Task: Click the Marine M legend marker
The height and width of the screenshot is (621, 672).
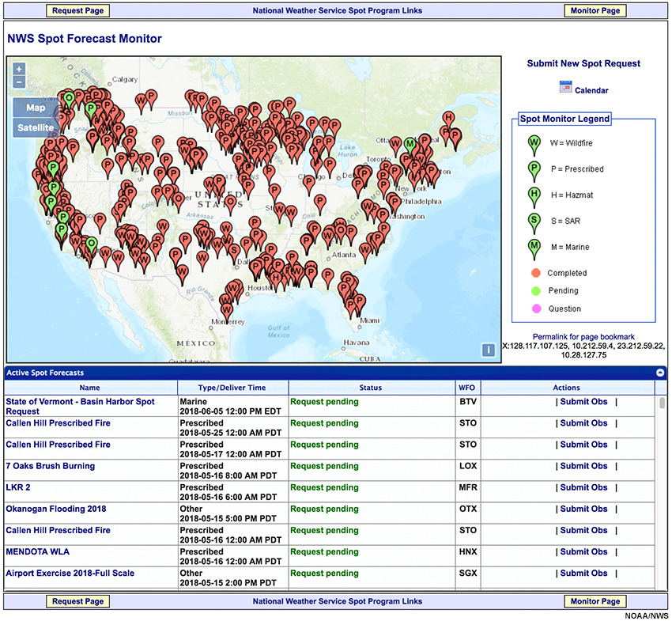Action: click(x=534, y=248)
